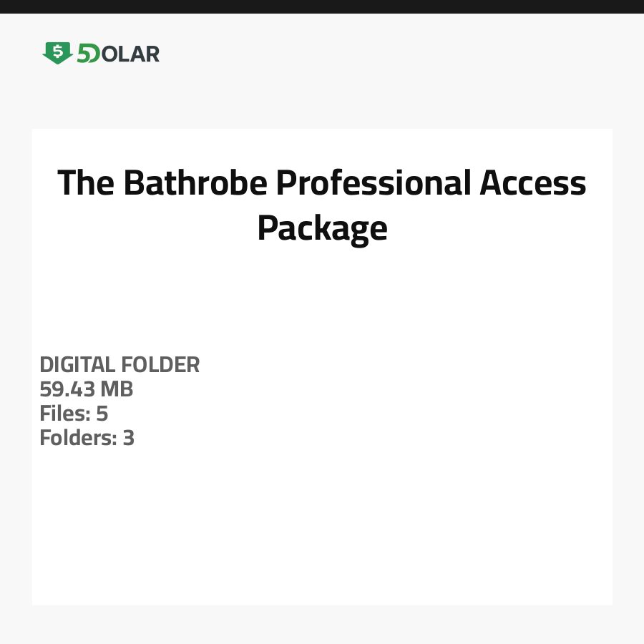The height and width of the screenshot is (644, 644).
Task: Select the file count number "5"
Action: point(102,414)
